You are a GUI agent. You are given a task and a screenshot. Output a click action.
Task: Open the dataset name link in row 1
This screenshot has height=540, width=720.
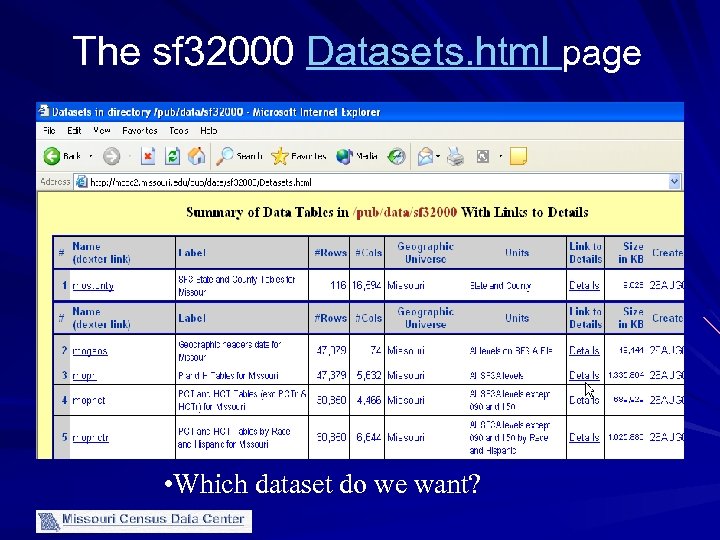click(x=93, y=286)
